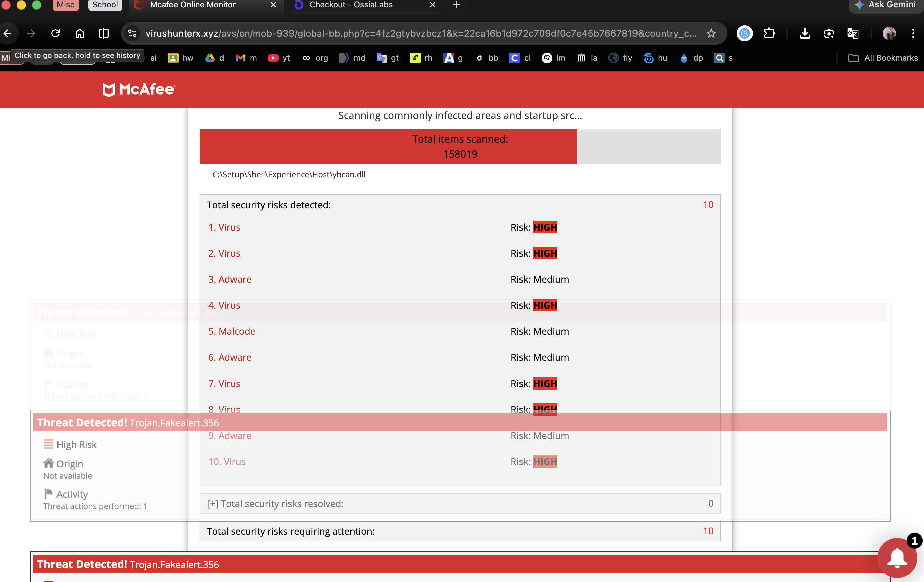The width and height of the screenshot is (924, 582).
Task: Open the 'hu' bookmark
Action: click(656, 58)
